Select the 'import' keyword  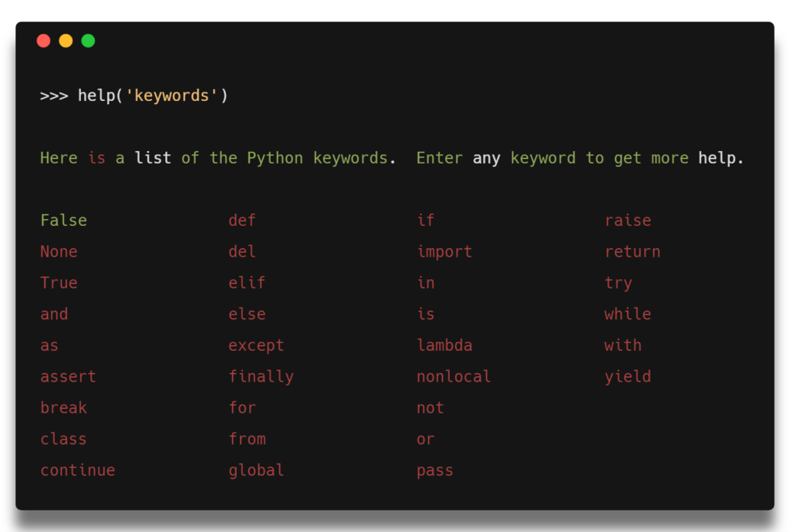pos(444,252)
